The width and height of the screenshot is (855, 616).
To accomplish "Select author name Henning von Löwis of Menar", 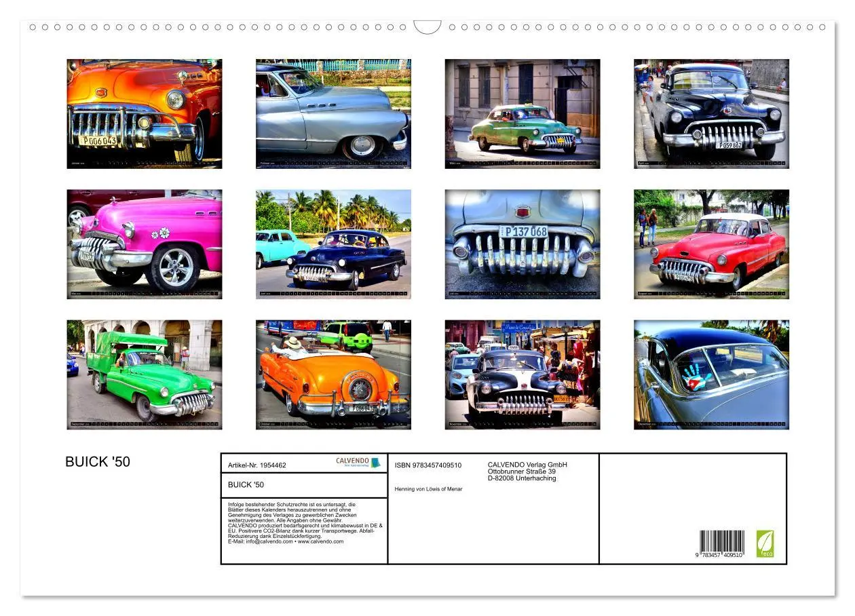I will (428, 489).
